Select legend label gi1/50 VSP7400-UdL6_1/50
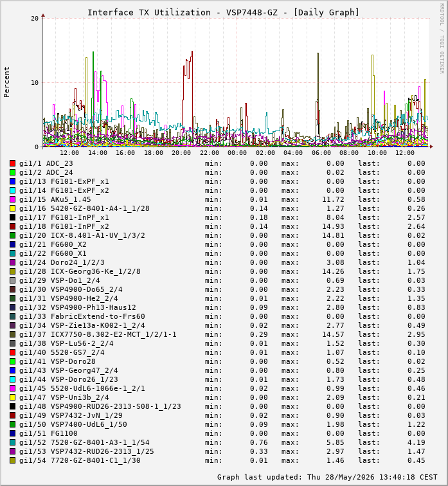This screenshot has width=448, height=486. [x=73, y=424]
